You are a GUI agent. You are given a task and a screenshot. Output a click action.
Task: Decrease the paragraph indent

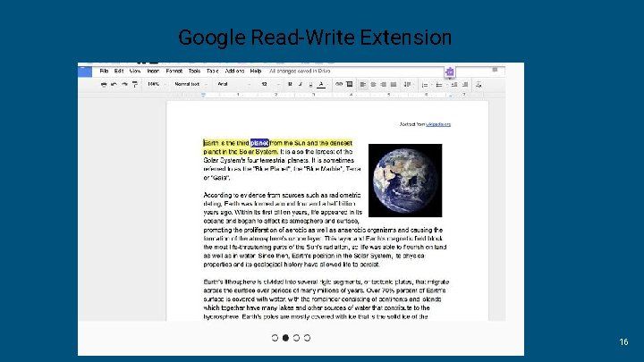click(x=454, y=85)
